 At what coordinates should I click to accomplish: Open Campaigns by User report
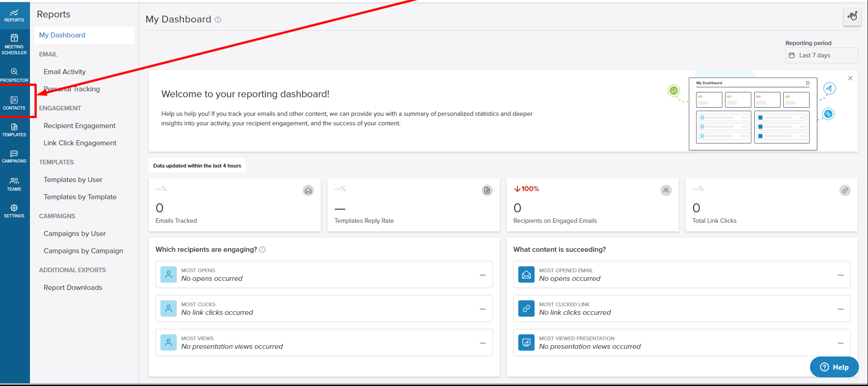coord(74,234)
